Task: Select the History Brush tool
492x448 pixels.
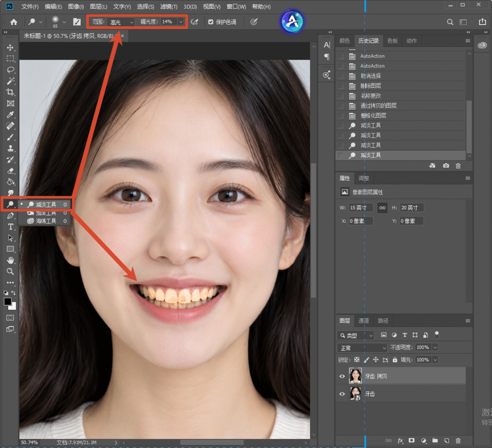Action: (x=11, y=159)
